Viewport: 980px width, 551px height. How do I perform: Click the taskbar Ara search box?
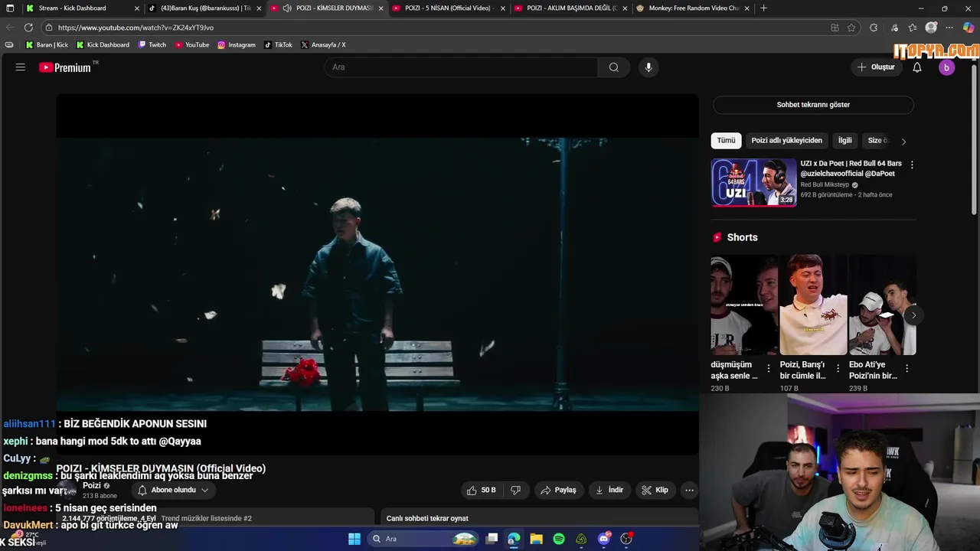point(423,539)
